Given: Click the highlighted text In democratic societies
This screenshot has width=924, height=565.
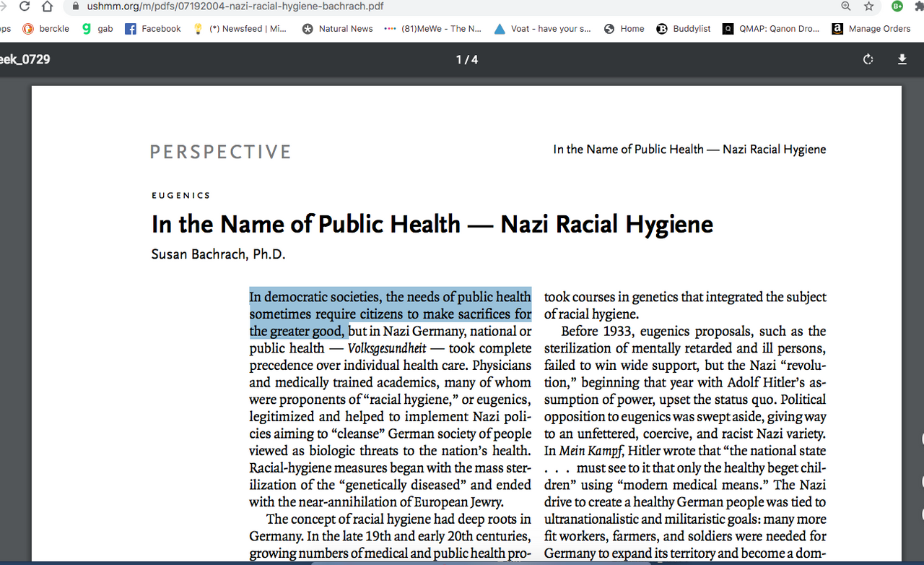Looking at the screenshot, I should point(391,314).
